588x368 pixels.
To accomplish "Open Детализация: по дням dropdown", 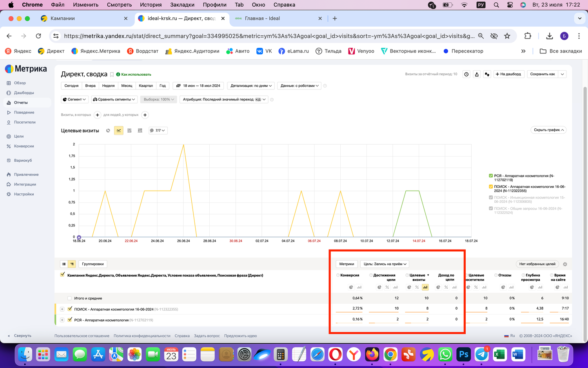I will (251, 86).
